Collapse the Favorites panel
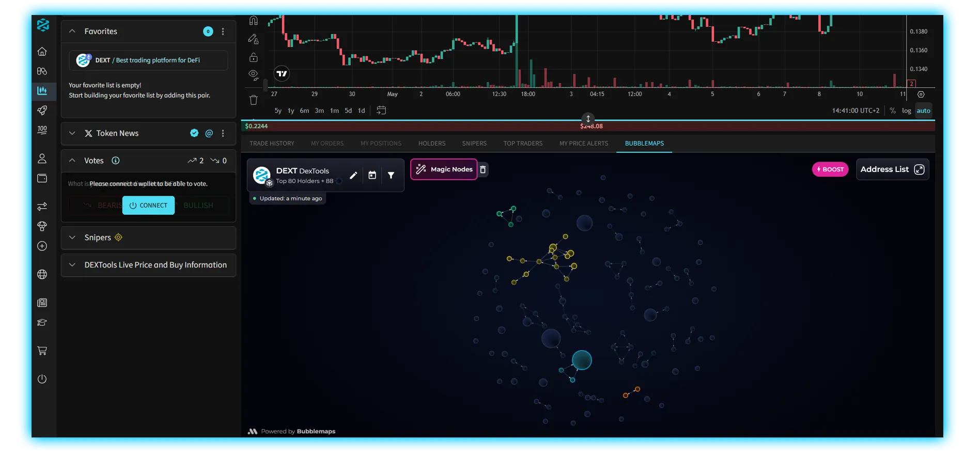This screenshot has height=454, width=980. (x=72, y=31)
